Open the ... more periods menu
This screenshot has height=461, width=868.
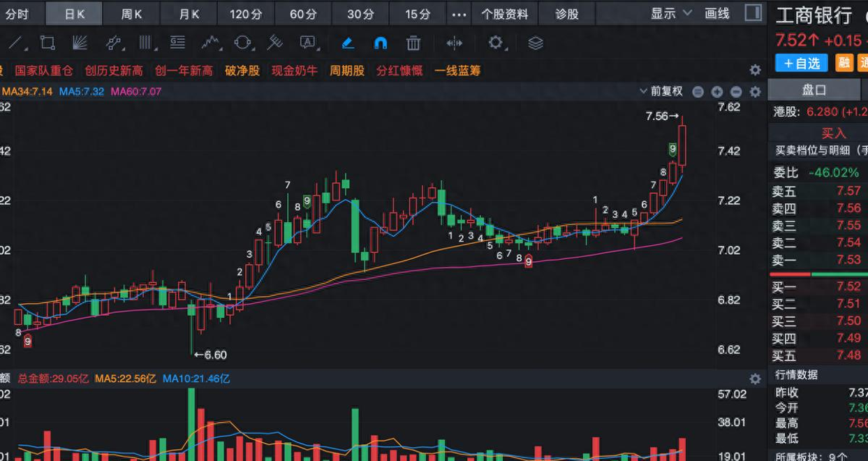pyautogui.click(x=459, y=13)
